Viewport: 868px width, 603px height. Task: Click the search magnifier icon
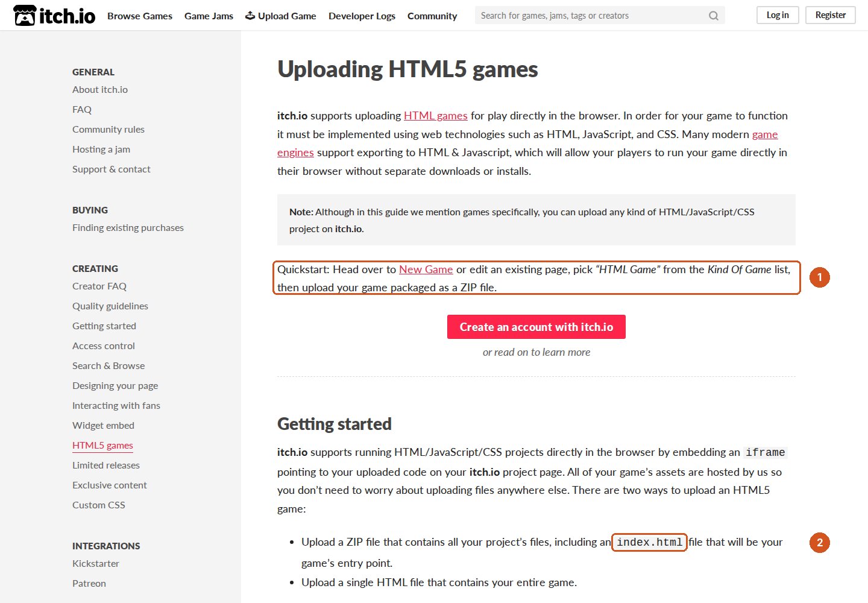(x=714, y=16)
